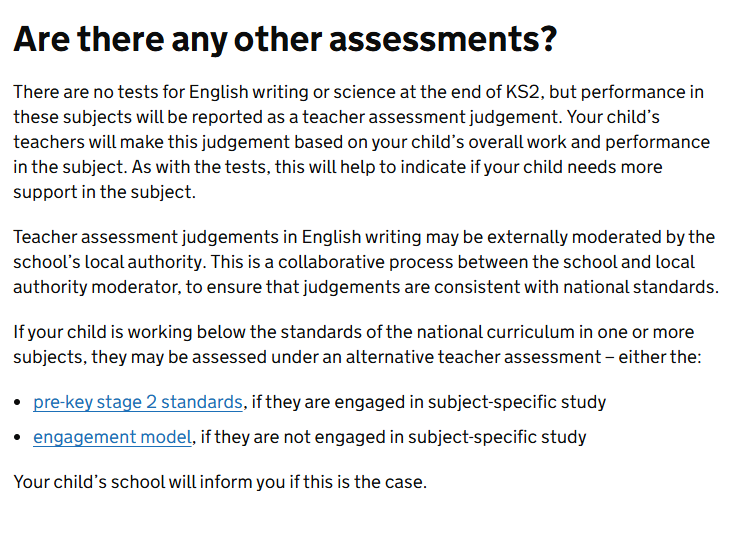Click the bullet point before pre-key stage 2 standards

pos(19,403)
